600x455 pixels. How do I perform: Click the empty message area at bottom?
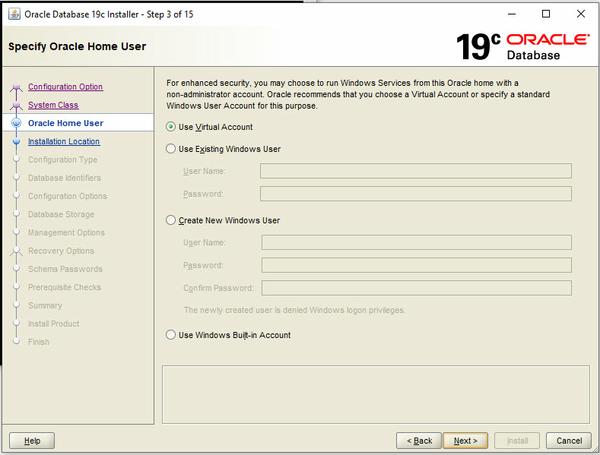(x=372, y=391)
